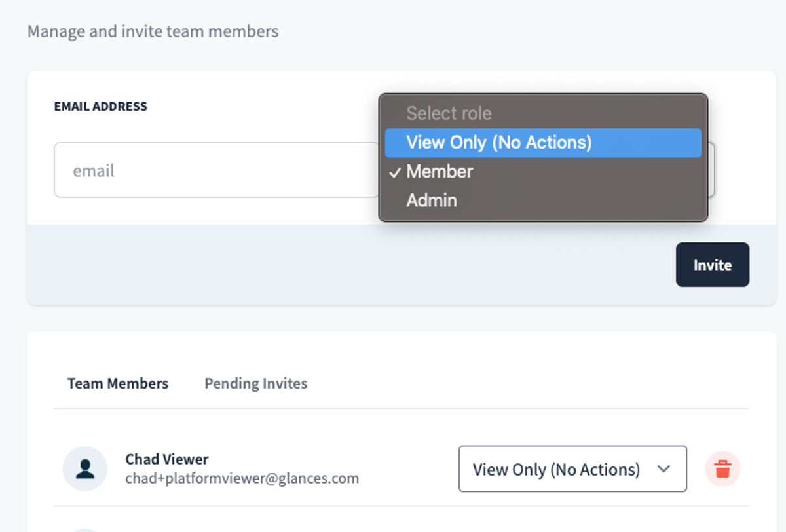Viewport: 786px width, 532px height.
Task: Send invitation with the Invite button
Action: click(713, 265)
